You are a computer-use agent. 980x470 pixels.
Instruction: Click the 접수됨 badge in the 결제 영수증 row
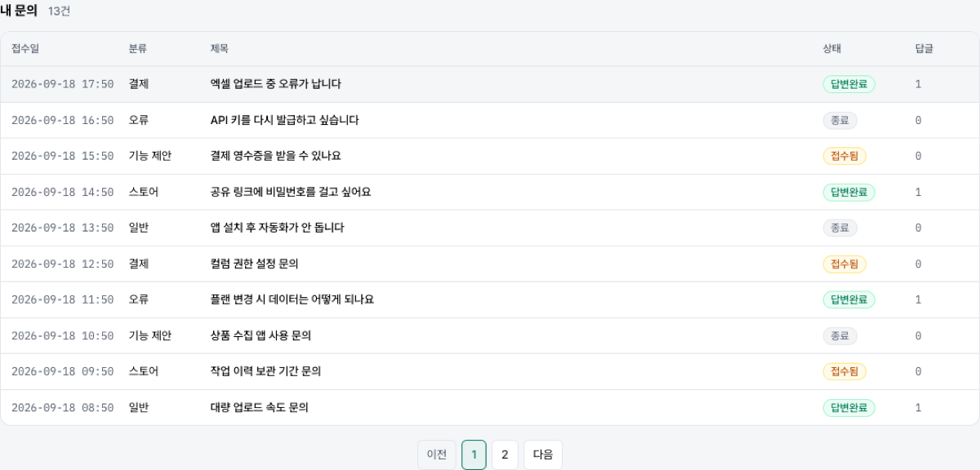tap(844, 156)
